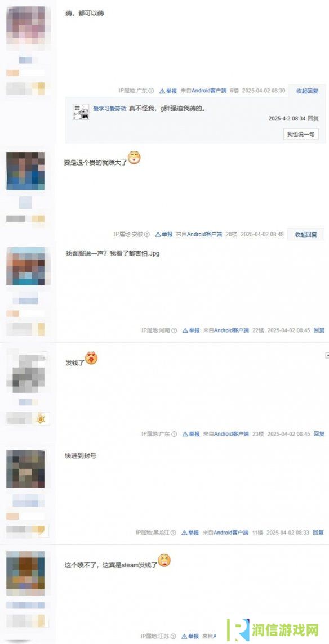Click 回复 on the floor 11 post
This screenshot has width=329, height=644.
tap(318, 533)
